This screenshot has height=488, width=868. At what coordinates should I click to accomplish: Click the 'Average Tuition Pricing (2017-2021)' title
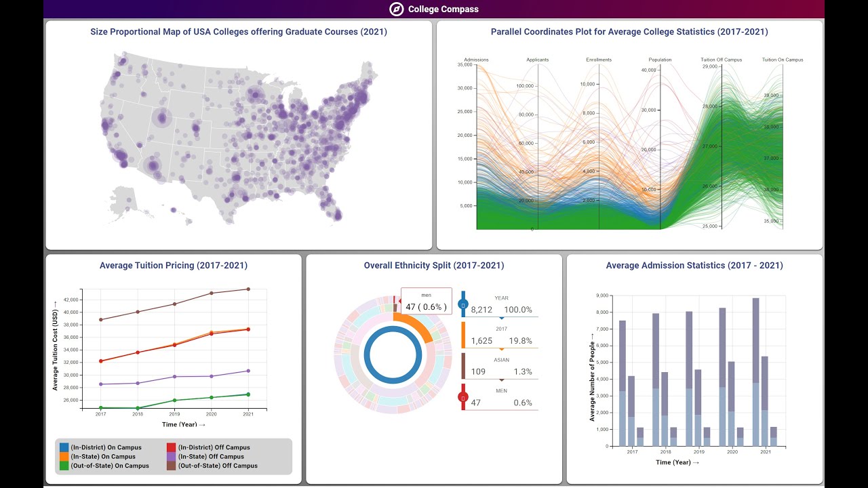click(174, 266)
